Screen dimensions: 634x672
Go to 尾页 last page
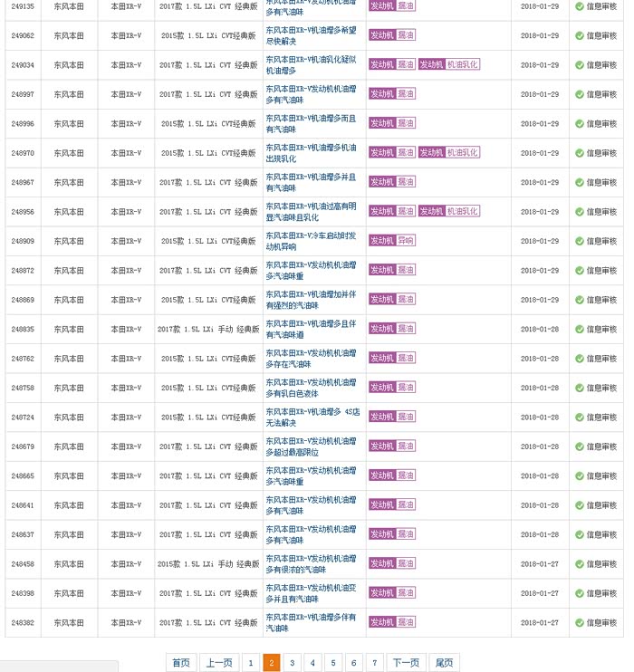point(444,663)
